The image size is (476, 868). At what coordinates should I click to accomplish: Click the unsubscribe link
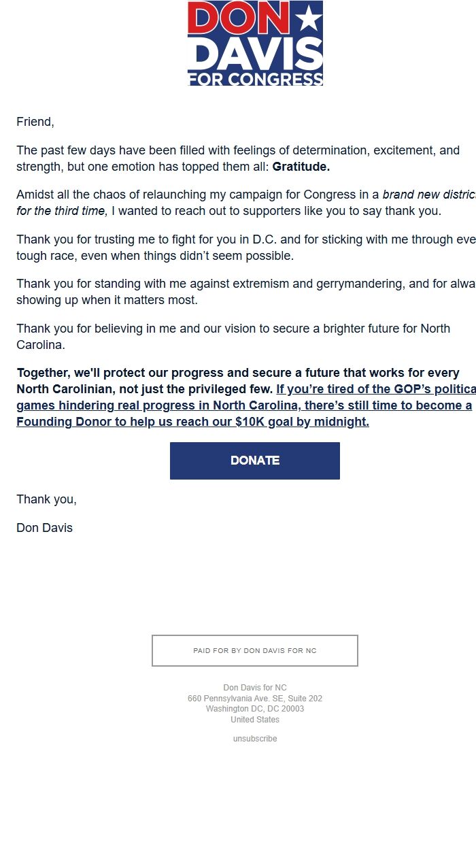click(254, 738)
